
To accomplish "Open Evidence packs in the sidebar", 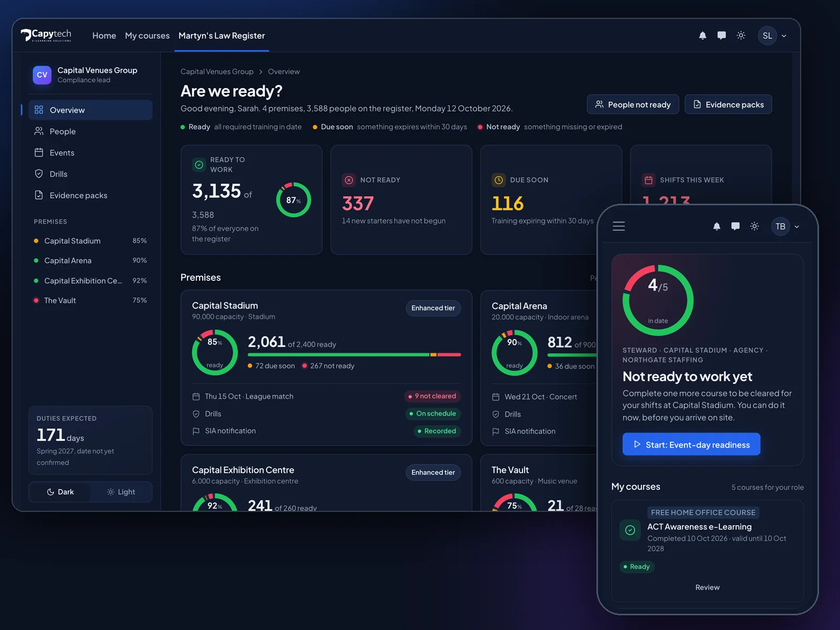I will click(90, 195).
